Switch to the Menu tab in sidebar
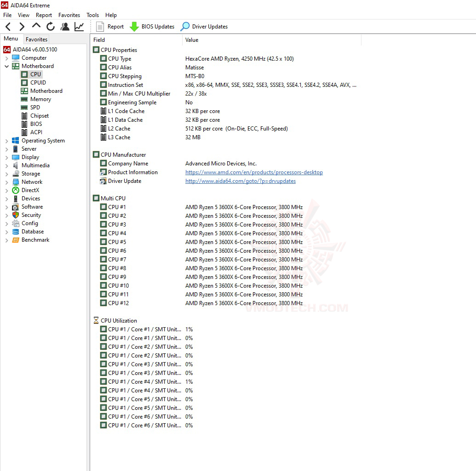Viewport: 476px width, 471px height. pos(11,39)
